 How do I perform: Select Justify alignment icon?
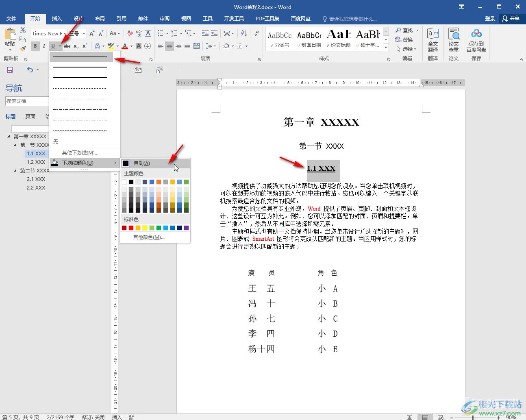[x=187, y=46]
